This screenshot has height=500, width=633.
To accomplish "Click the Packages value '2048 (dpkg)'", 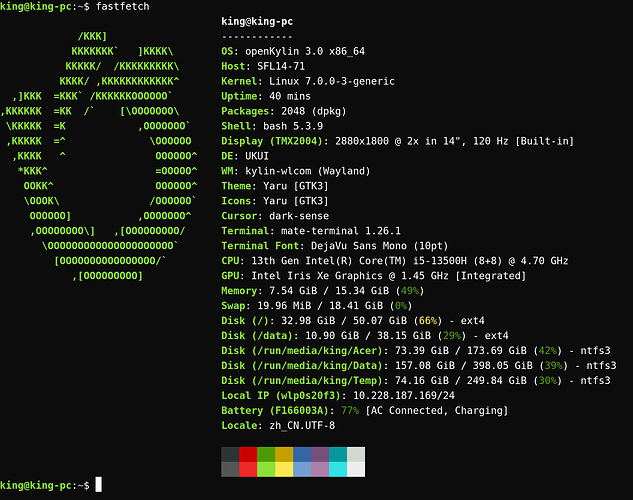I will pyautogui.click(x=314, y=111).
